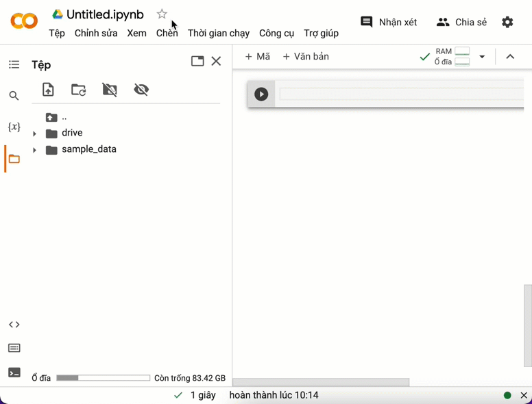Click inside the code cell editor
Image resolution: width=532 pixels, height=404 pixels.
pos(401,94)
